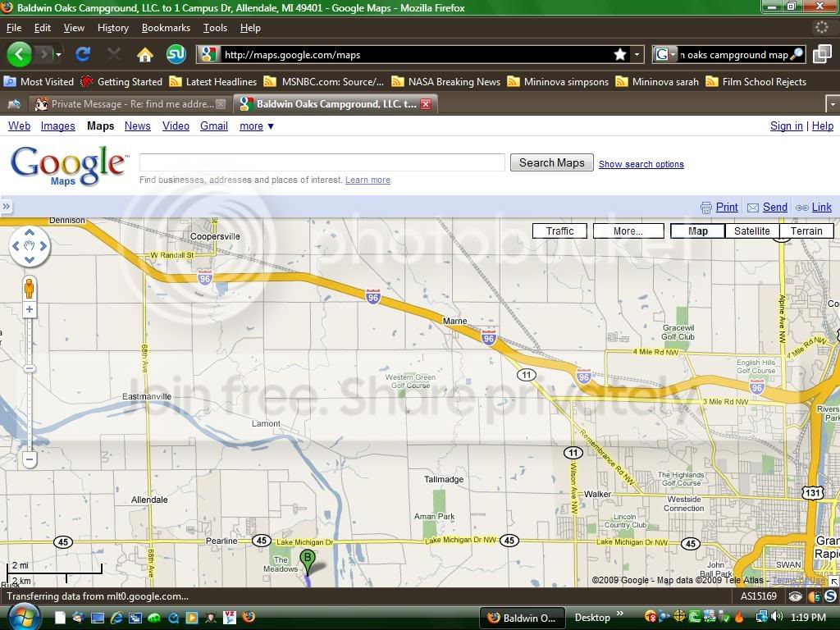Open the back/forward history dropdown arrow
Screen dimensions: 840x630
click(x=58, y=55)
